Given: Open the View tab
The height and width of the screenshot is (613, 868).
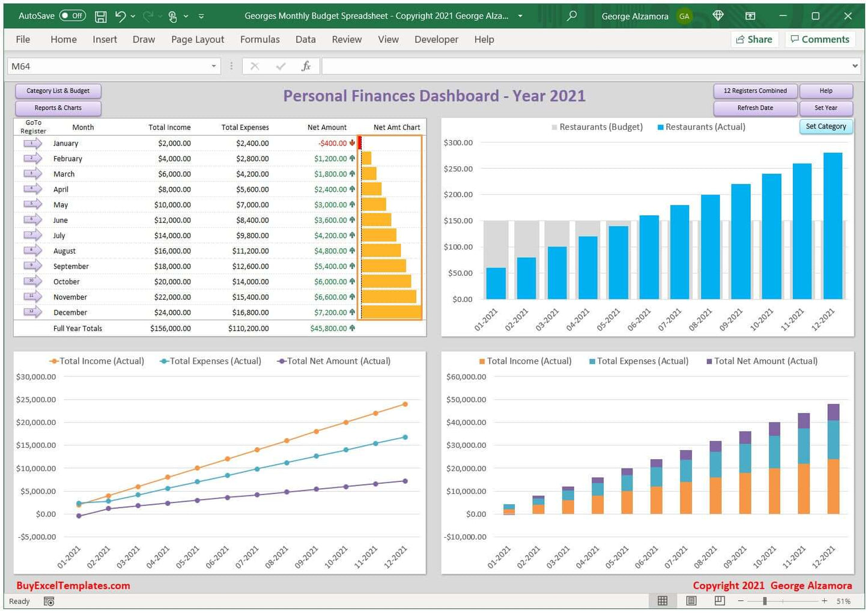Looking at the screenshot, I should click(388, 40).
